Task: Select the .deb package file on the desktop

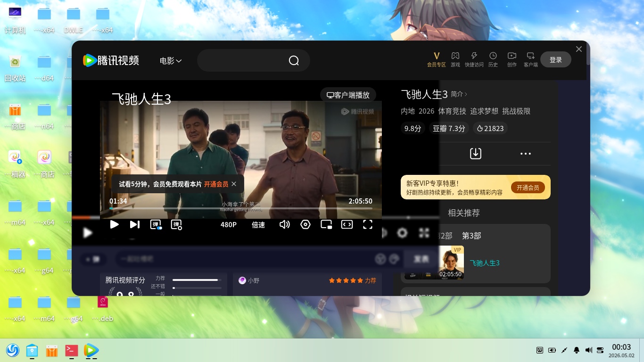Action: point(103,308)
